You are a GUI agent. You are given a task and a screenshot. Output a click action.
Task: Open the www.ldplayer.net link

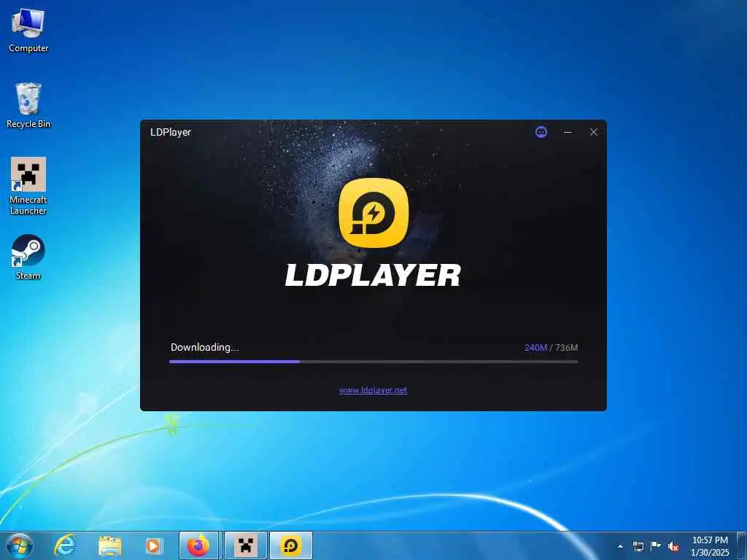click(x=373, y=390)
